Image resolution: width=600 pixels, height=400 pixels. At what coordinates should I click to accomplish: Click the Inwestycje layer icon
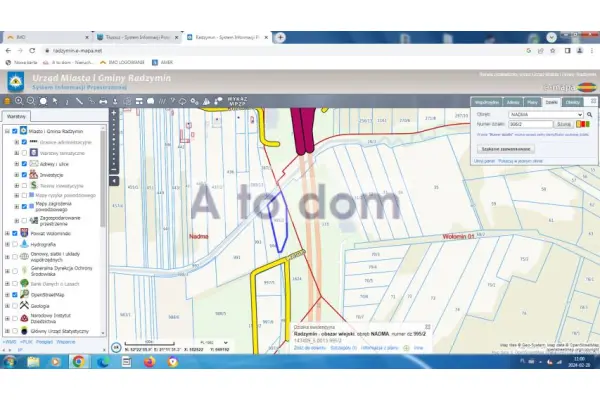pos(34,175)
